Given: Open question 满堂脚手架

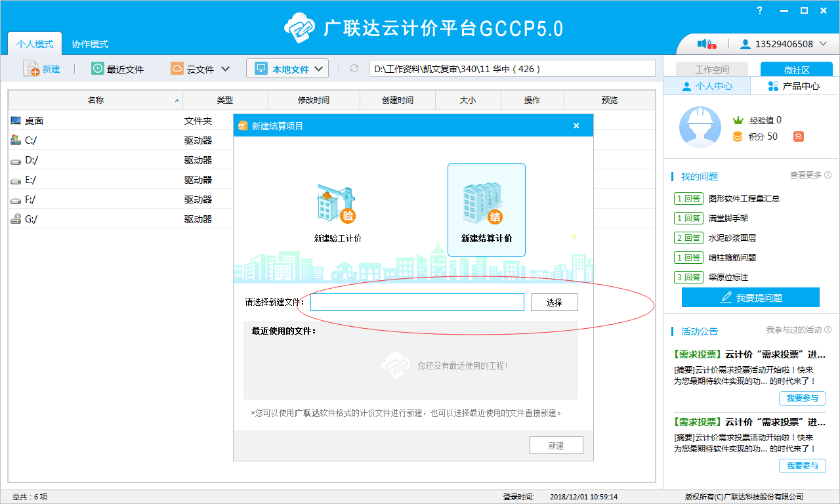Looking at the screenshot, I should click(x=728, y=218).
